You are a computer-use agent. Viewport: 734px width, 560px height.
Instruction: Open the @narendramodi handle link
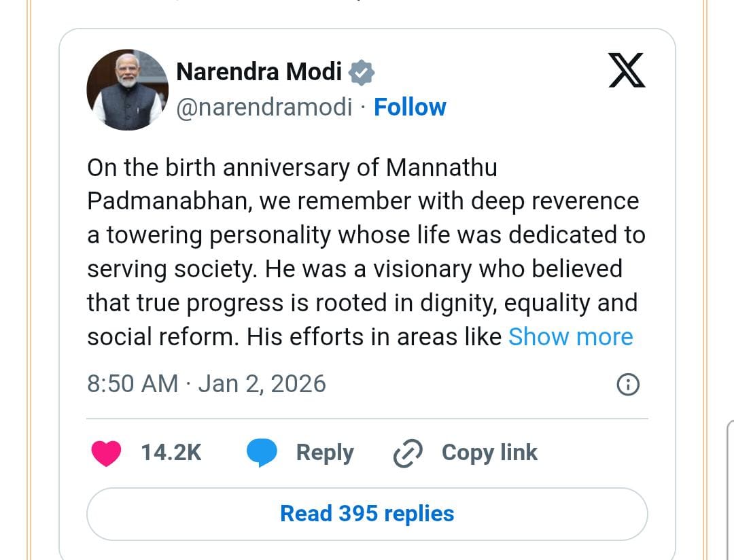point(264,107)
